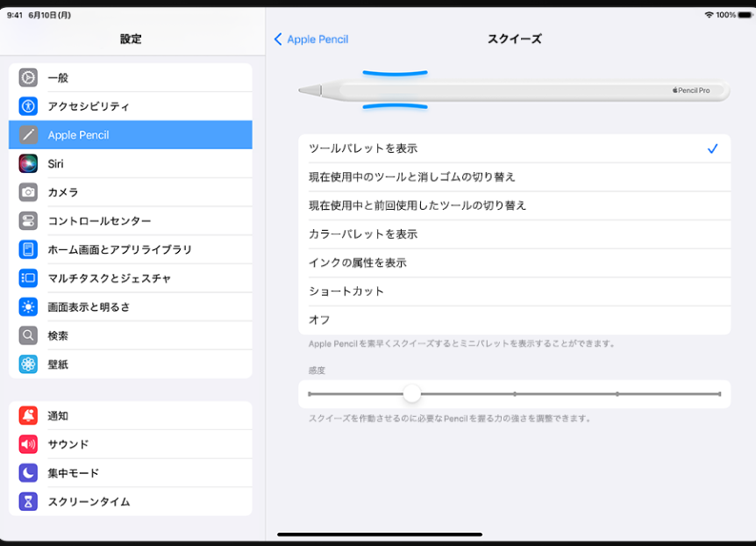Image resolution: width=756 pixels, height=546 pixels.
Task: Open the 通知 bell icon
Action: point(28,415)
